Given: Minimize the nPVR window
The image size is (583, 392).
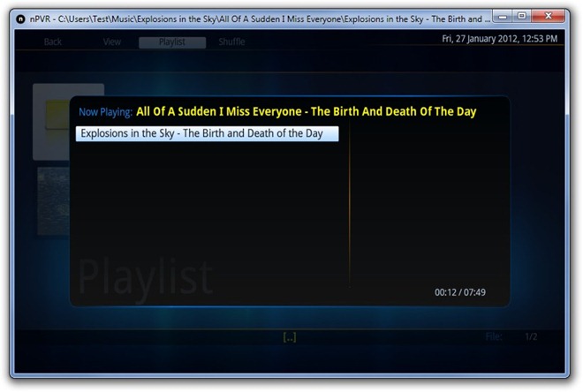Looking at the screenshot, I should [503, 17].
